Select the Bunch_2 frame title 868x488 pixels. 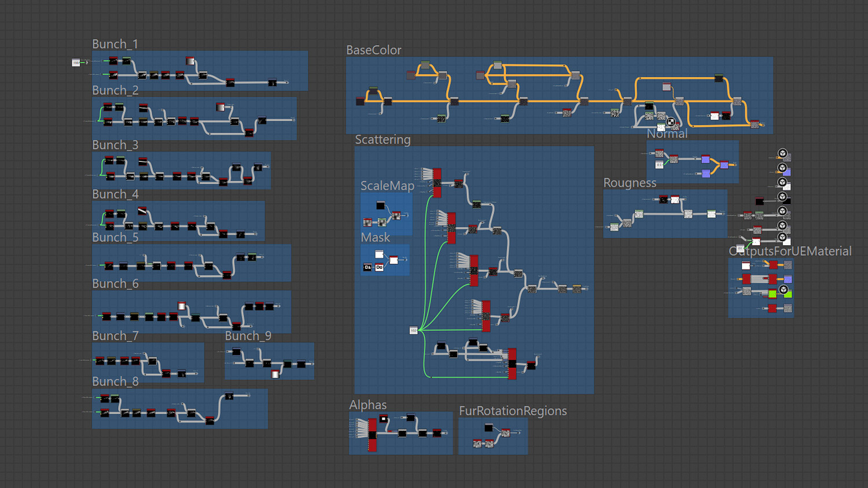[x=115, y=90]
